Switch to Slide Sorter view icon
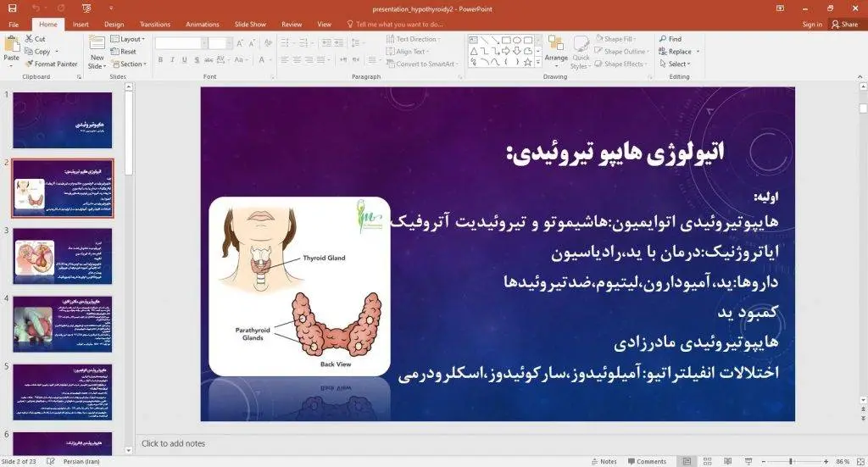 [x=707, y=461]
